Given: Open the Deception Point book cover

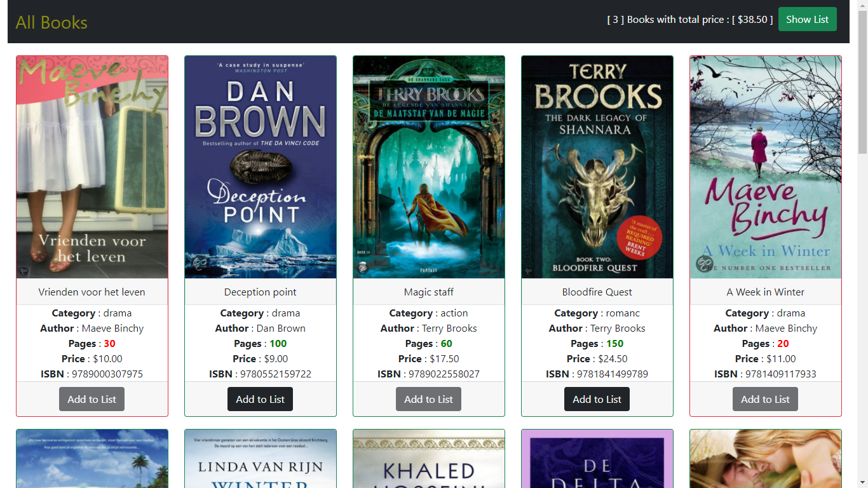Looking at the screenshot, I should (261, 167).
